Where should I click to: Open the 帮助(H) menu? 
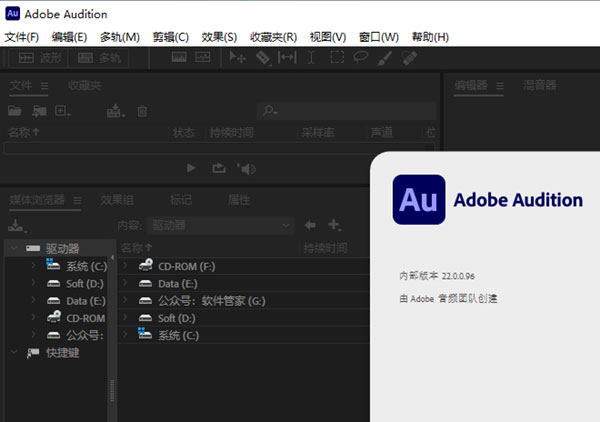430,37
